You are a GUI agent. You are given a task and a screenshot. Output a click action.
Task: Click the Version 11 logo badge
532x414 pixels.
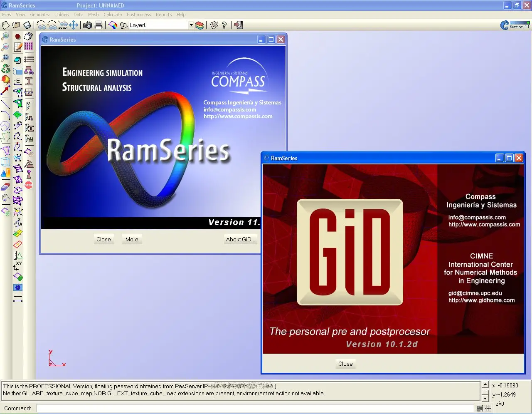pos(515,25)
